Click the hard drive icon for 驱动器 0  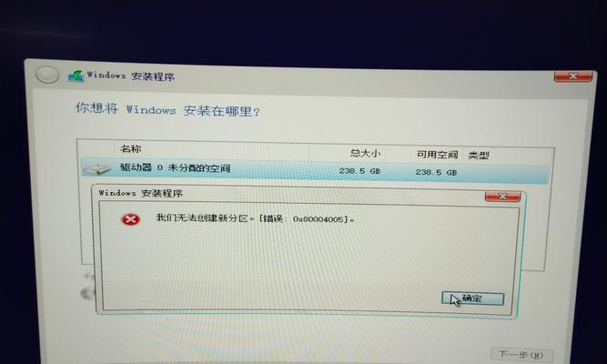click(x=96, y=169)
